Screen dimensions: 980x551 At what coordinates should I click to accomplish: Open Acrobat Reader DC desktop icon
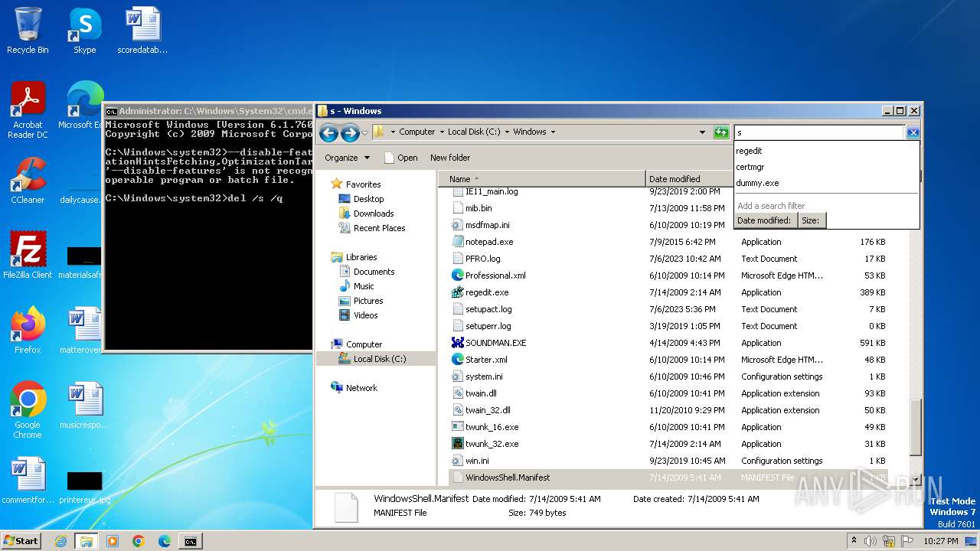pos(28,110)
